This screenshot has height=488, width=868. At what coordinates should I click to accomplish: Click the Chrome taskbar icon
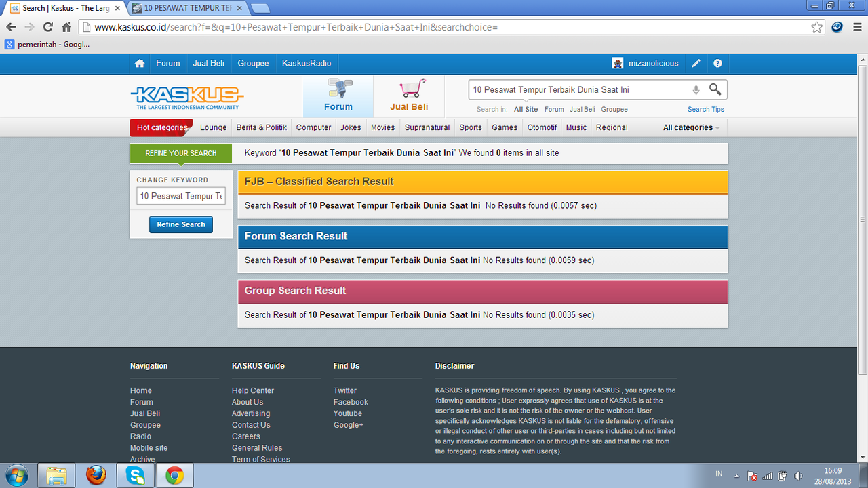point(175,476)
